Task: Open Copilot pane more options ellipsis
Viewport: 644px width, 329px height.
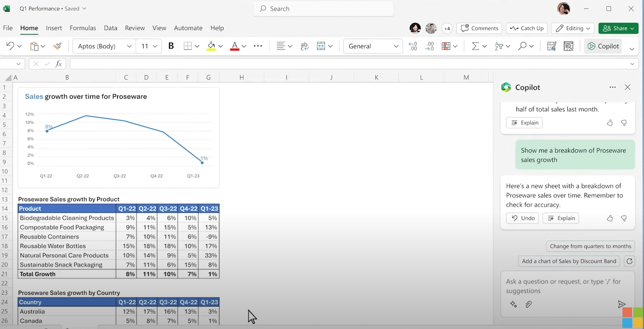Action: click(613, 87)
